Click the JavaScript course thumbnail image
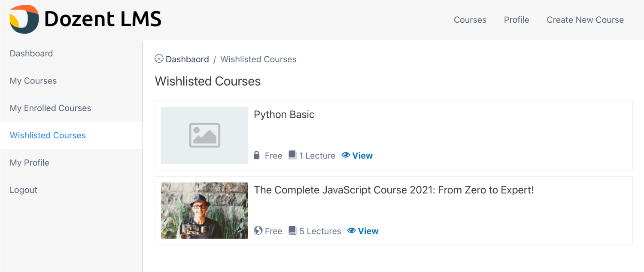The image size is (644, 272). 204,211
